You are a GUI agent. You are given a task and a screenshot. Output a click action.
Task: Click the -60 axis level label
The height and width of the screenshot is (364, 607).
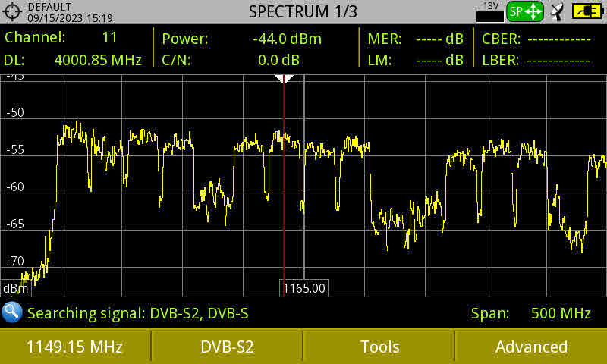(15, 187)
